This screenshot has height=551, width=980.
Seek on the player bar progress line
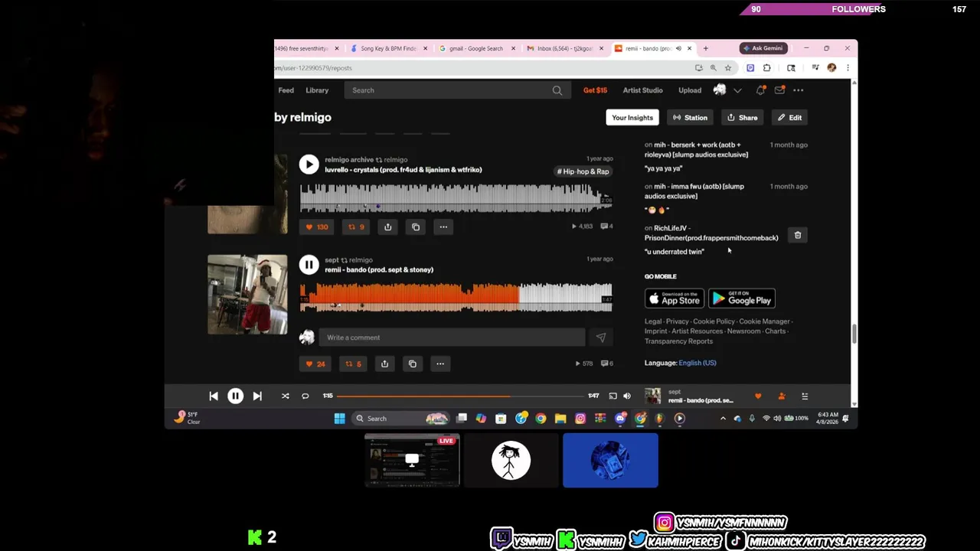(x=460, y=396)
